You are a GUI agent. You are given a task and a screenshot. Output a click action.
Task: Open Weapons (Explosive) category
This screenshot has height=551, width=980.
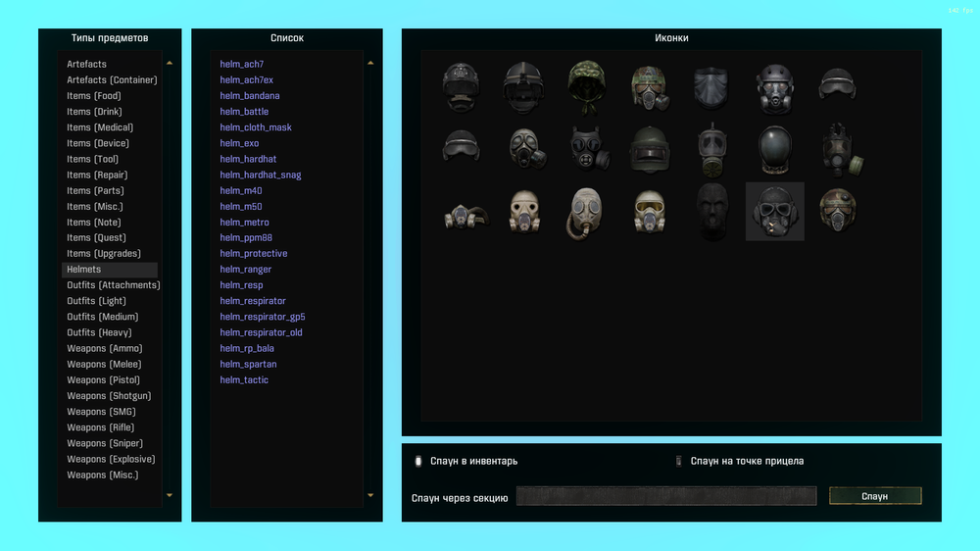(112, 459)
